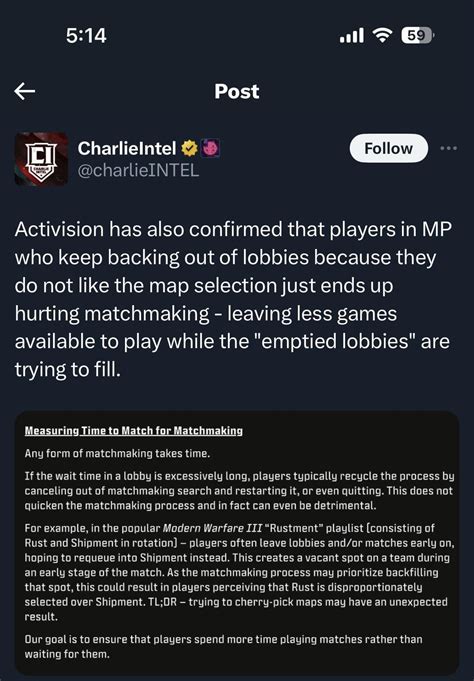Tap the battery indicator showing 59
Screen dimensions: 474x681
click(x=418, y=35)
